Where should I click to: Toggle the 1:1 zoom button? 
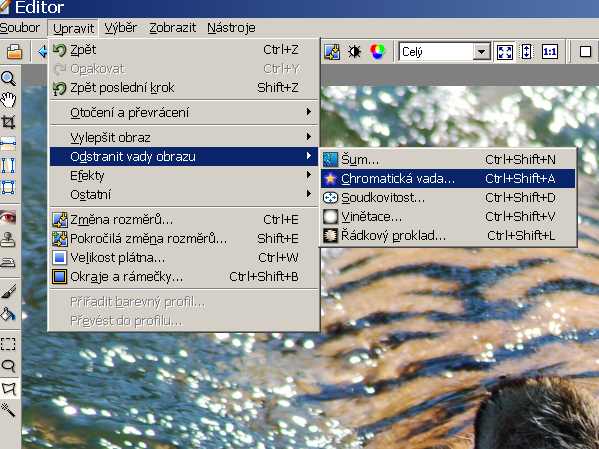549,52
